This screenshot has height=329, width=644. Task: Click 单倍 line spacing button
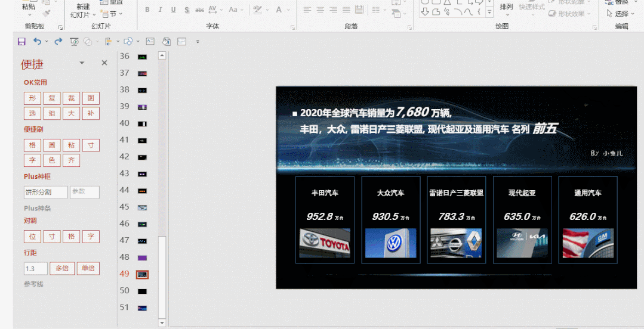pyautogui.click(x=88, y=268)
